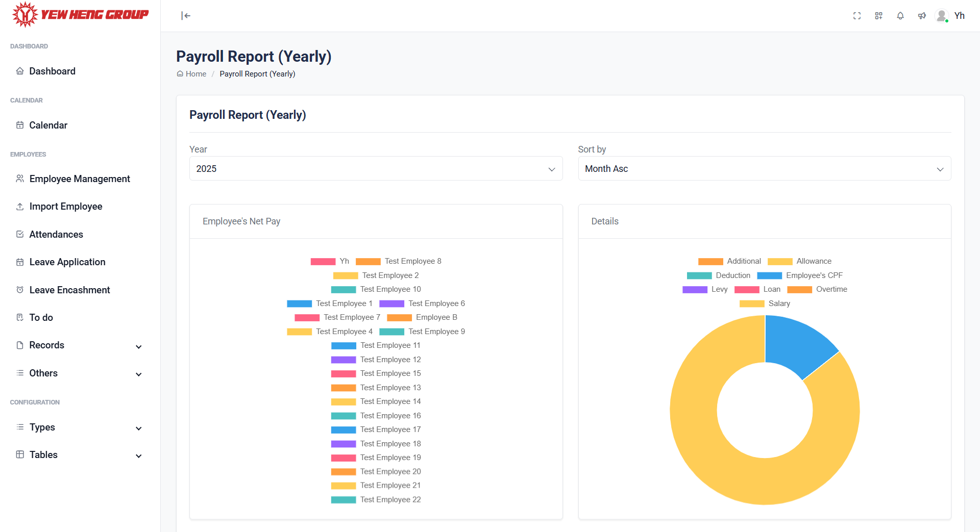
Task: Enter fullscreen mode via the expand icon
Action: click(x=857, y=16)
